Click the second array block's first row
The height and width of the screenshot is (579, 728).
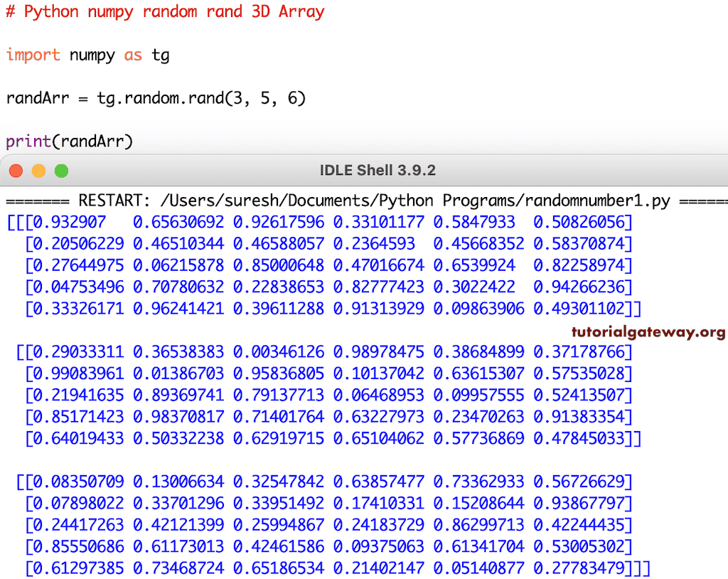tap(320, 352)
